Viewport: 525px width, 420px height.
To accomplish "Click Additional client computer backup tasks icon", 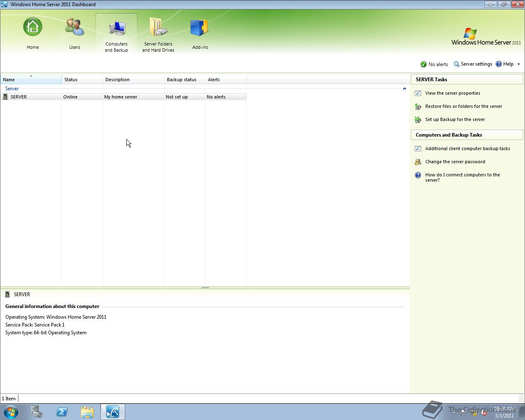I will (x=418, y=148).
